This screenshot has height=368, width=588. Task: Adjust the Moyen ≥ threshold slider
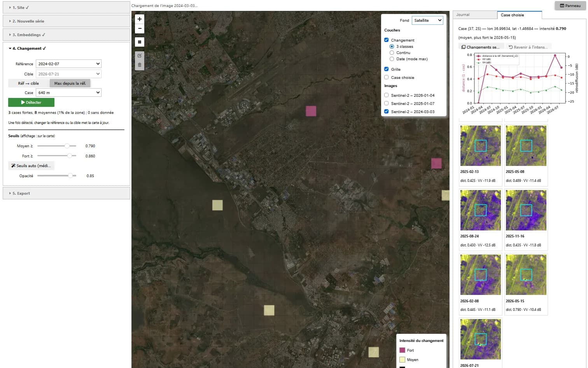(x=57, y=146)
